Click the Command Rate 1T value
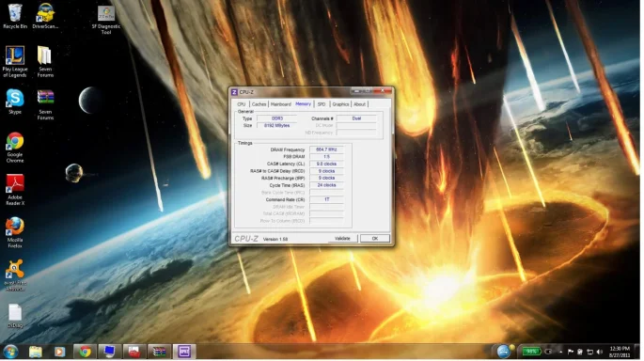Viewport: 644px width, 361px height. point(326,199)
